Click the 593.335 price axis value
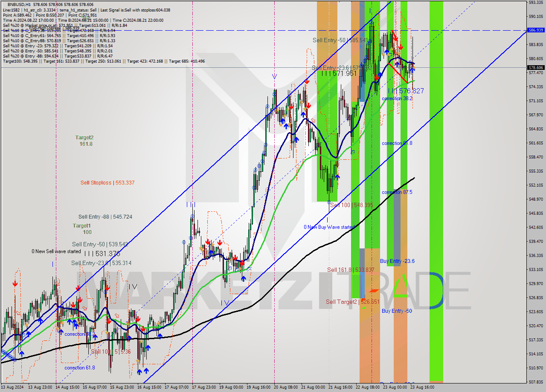This screenshot has height=392, width=546. [x=536, y=2]
